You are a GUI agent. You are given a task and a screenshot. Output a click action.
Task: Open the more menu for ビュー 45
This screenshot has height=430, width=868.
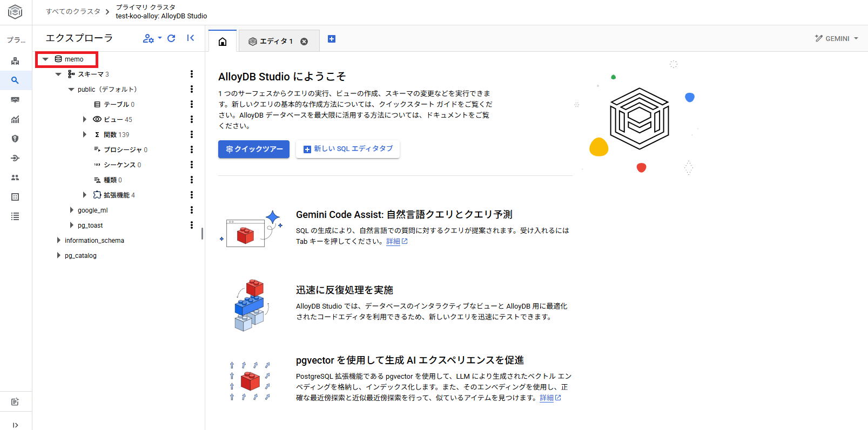pos(191,119)
